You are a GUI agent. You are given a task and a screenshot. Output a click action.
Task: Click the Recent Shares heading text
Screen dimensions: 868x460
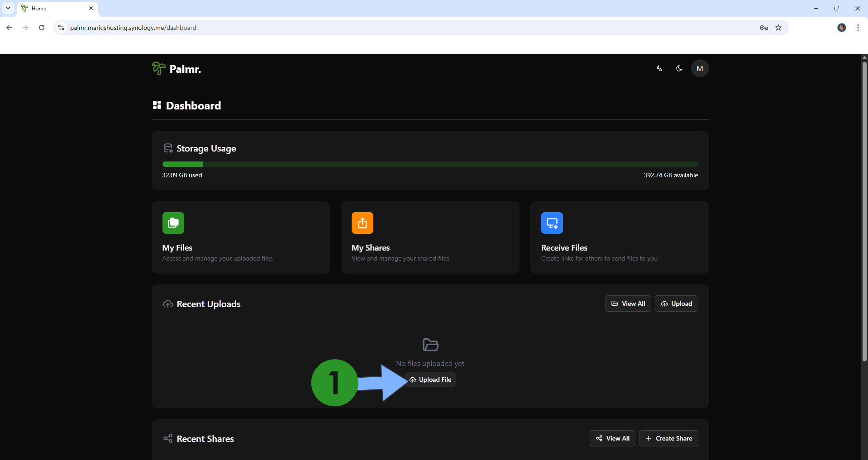pos(205,439)
